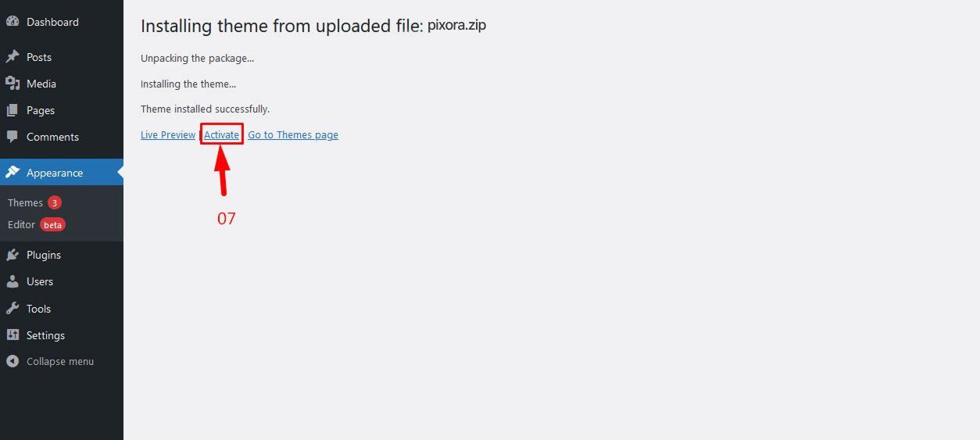This screenshot has height=440, width=980.
Task: Click the Tools wrench icon
Action: click(13, 309)
